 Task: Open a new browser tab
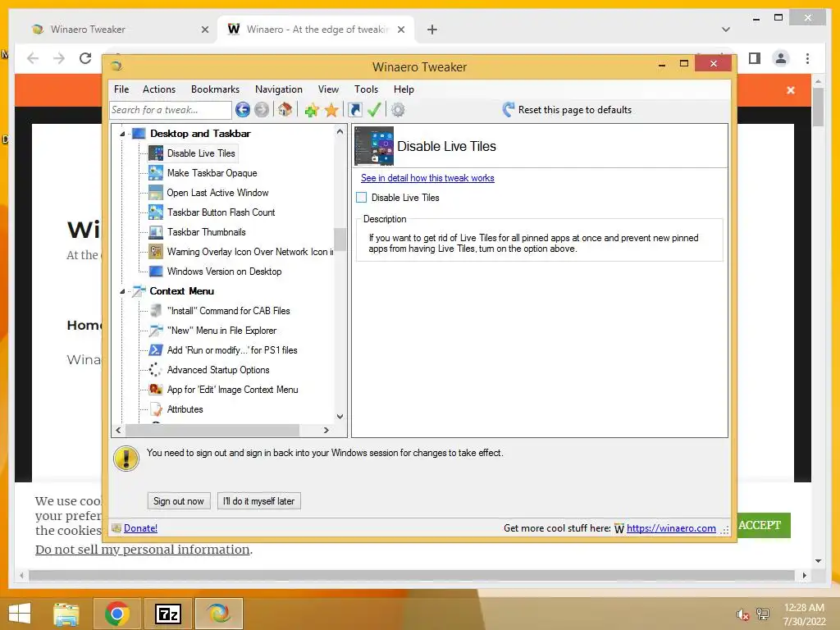(432, 30)
